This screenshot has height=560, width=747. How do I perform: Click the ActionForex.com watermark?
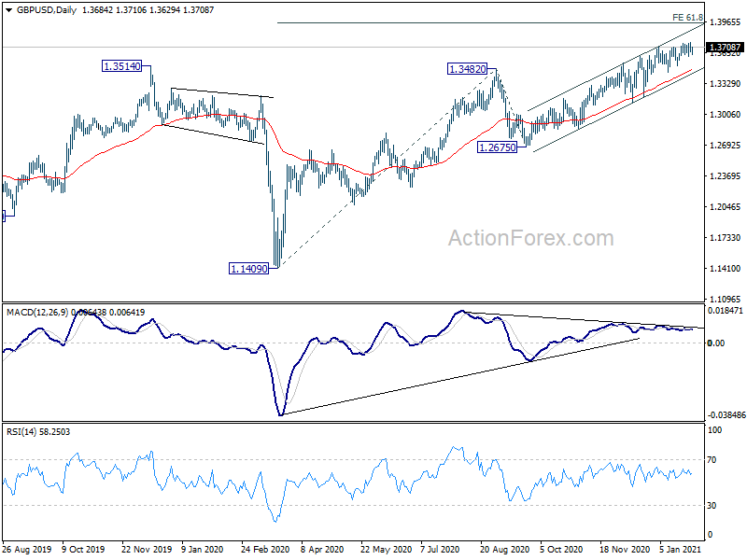(x=530, y=238)
